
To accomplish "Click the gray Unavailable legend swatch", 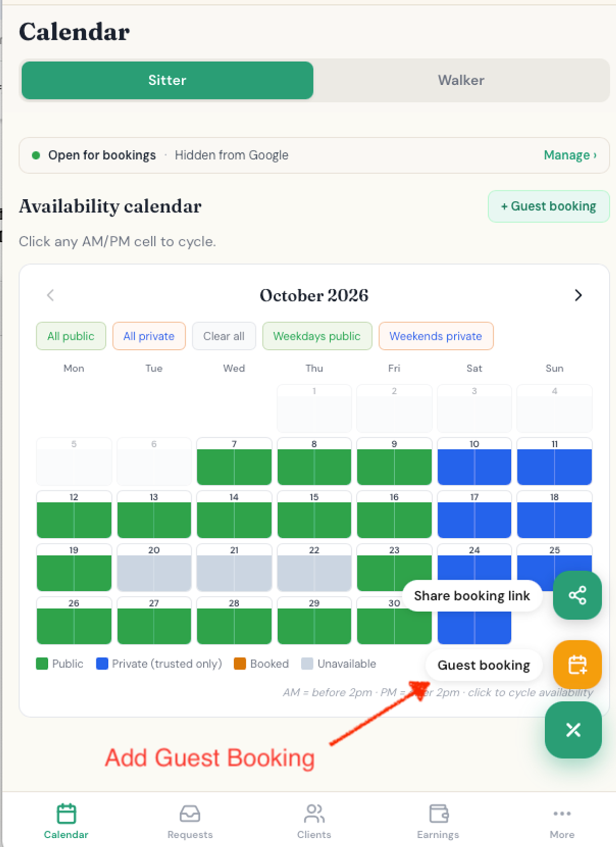I will (x=307, y=664).
